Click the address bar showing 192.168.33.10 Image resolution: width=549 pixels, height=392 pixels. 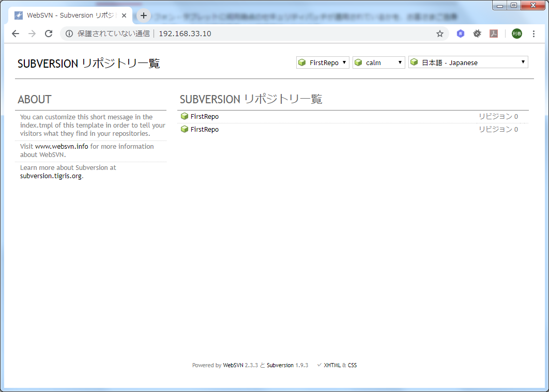pyautogui.click(x=258, y=34)
